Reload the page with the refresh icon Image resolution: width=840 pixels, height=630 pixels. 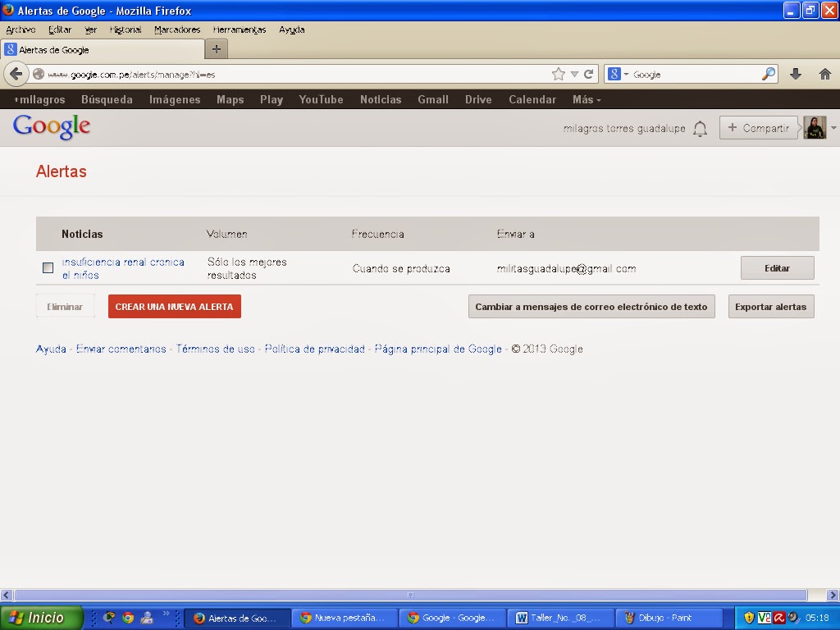pos(589,74)
